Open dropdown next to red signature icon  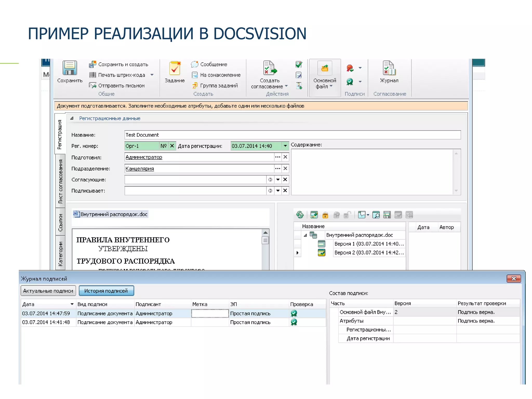click(x=360, y=68)
